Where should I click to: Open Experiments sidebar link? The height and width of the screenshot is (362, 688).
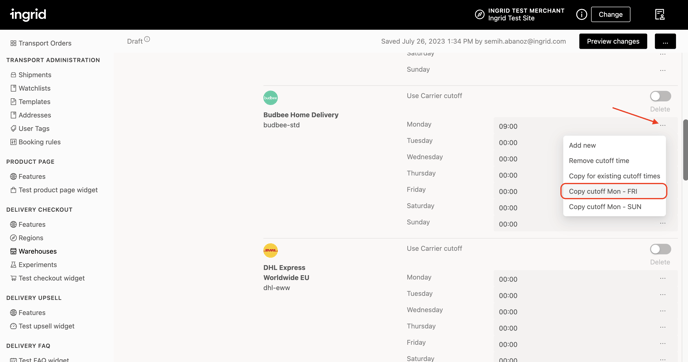coord(38,265)
